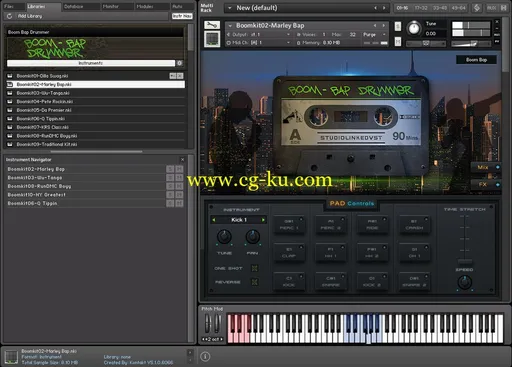Open the Purge dropdown menu
Image resolution: width=512 pixels, height=367 pixels.
(x=374, y=34)
